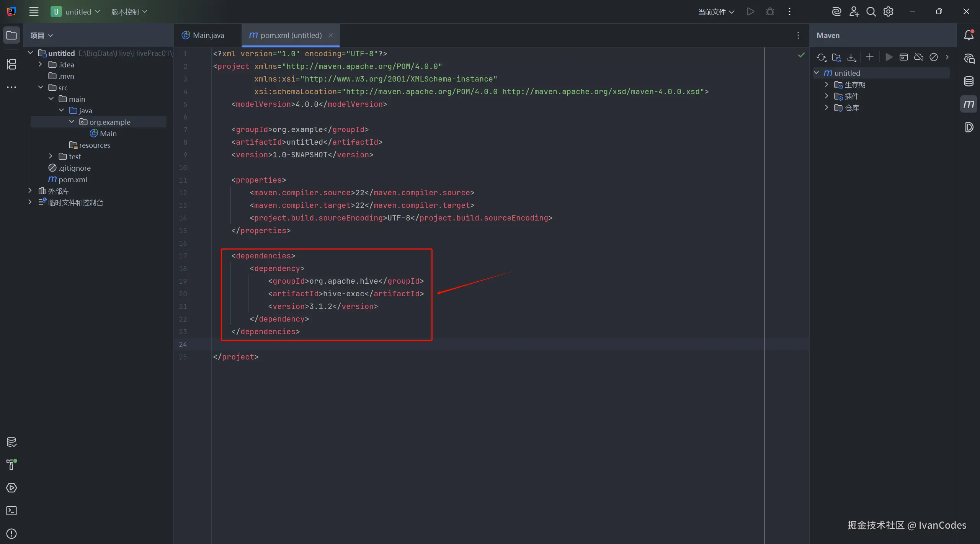This screenshot has height=544, width=980.
Task: Reload all Maven projects icon
Action: (821, 57)
